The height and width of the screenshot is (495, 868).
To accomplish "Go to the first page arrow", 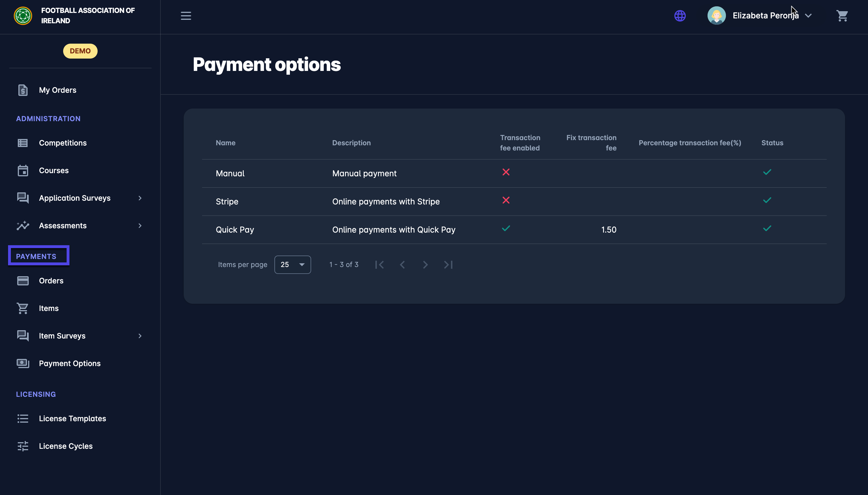I will click(x=379, y=264).
